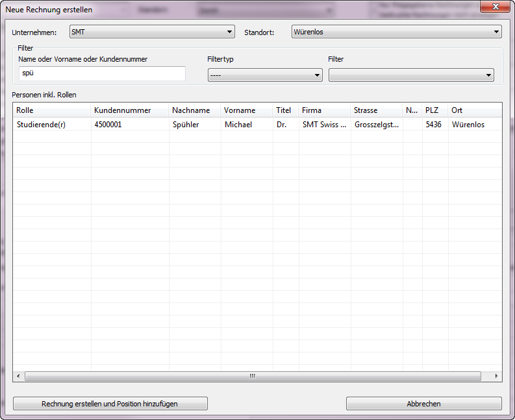515x420 pixels.
Task: Close the Neue Rechnung erstellen dialog
Action: (496, 8)
